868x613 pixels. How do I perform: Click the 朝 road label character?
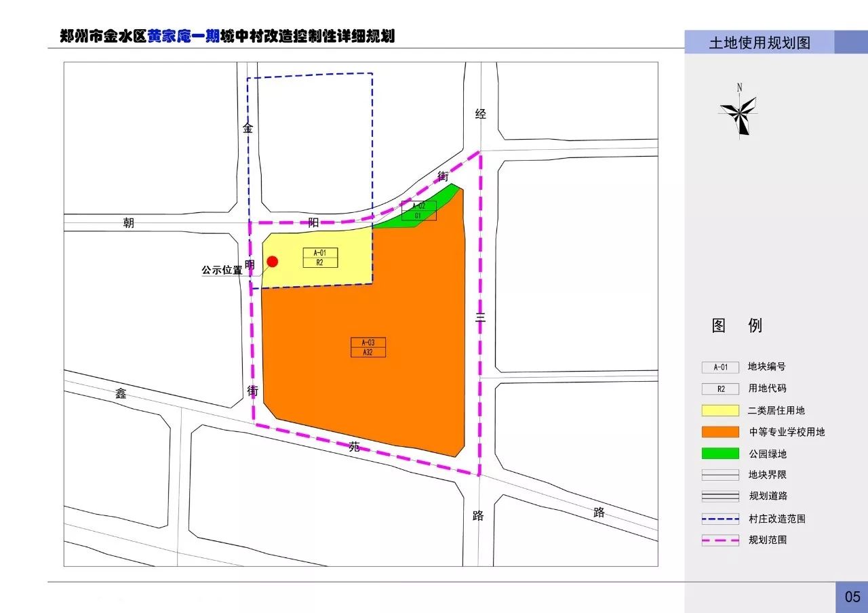[129, 222]
